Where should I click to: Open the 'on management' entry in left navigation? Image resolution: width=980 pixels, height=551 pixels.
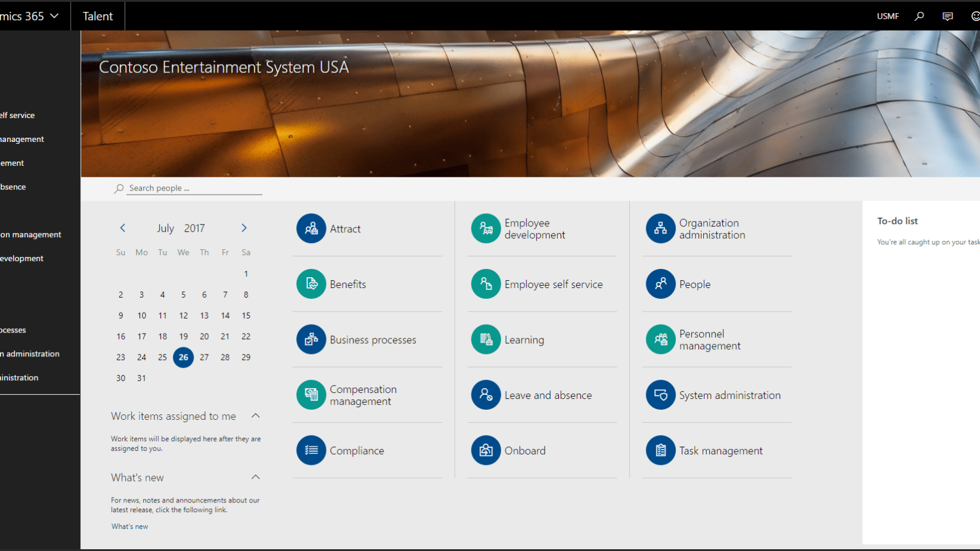pos(31,234)
